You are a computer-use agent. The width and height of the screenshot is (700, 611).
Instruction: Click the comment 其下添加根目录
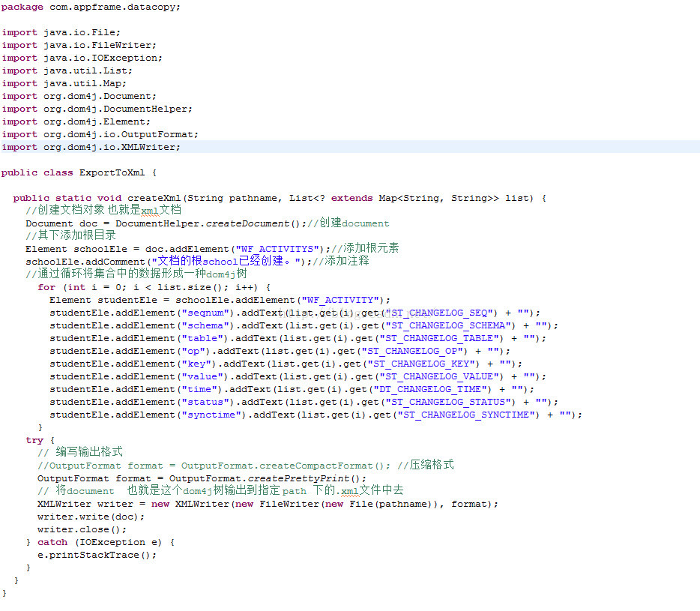coord(70,235)
